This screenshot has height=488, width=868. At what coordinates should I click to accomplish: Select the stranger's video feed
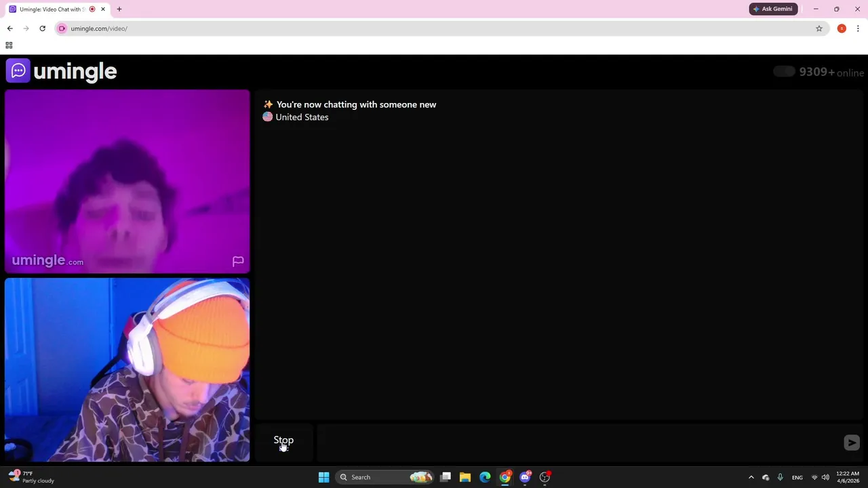click(127, 182)
